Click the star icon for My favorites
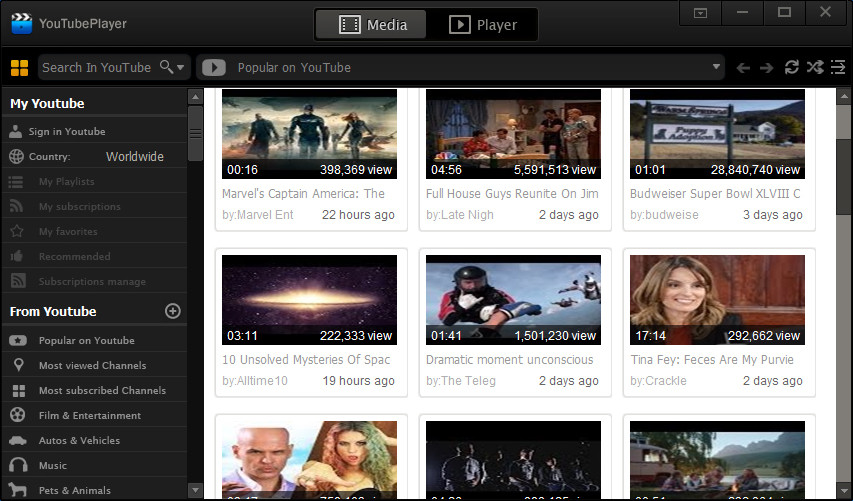The image size is (853, 501). pyautogui.click(x=17, y=231)
